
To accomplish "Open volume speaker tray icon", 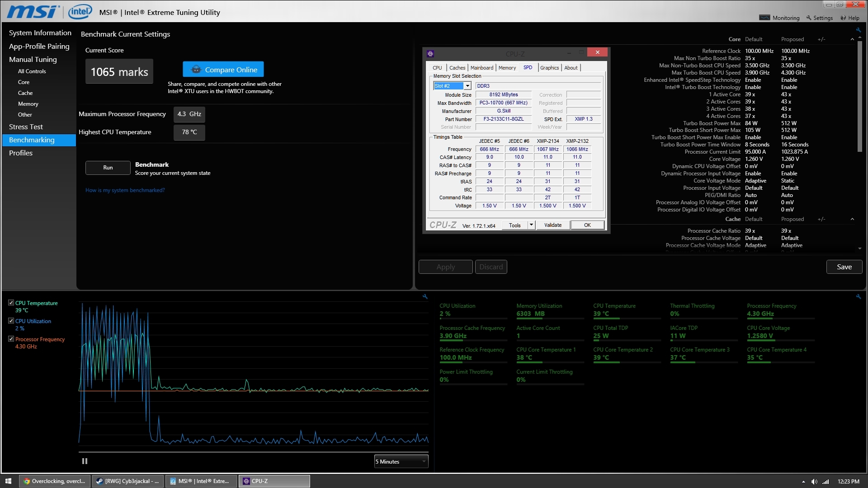I will pos(814,482).
